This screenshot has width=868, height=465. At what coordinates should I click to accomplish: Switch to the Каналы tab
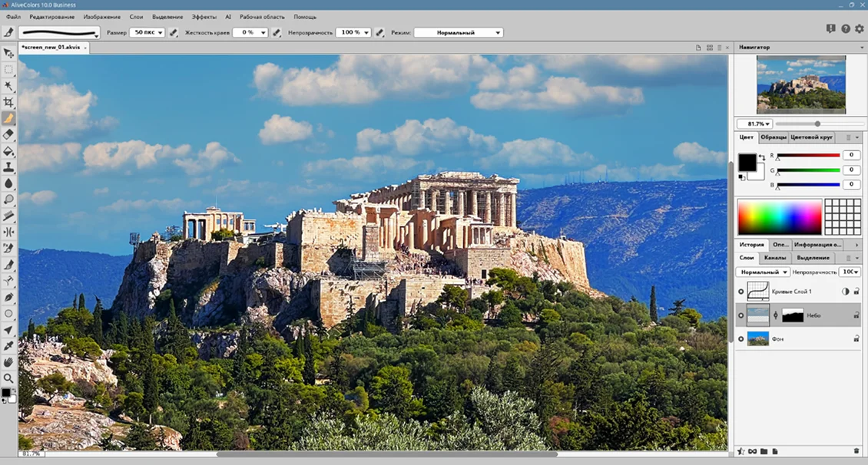[774, 258]
